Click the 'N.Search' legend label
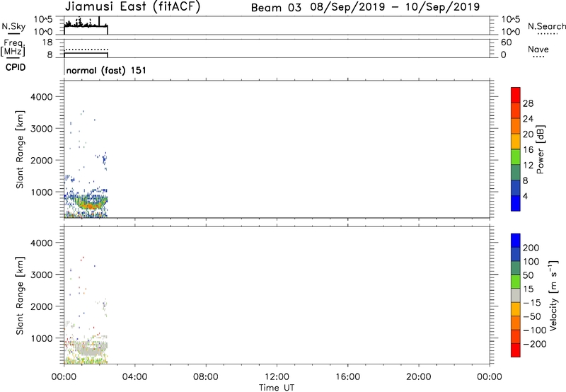566x392 pixels. click(546, 26)
